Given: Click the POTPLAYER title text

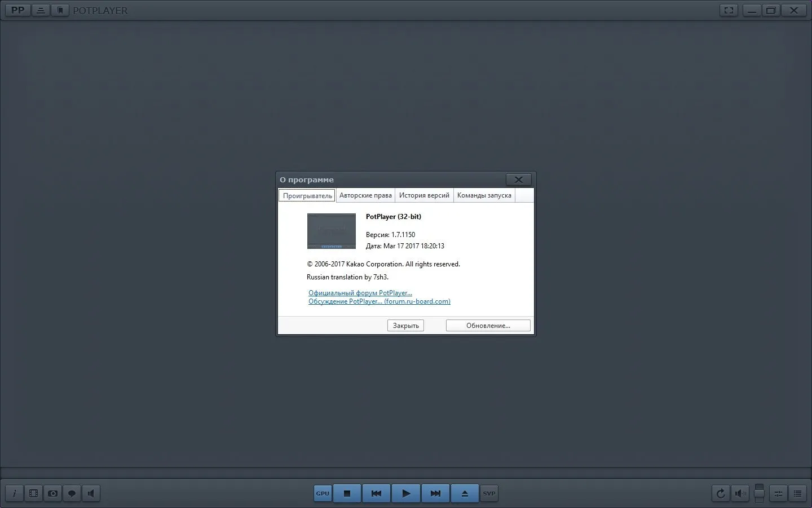Looking at the screenshot, I should pyautogui.click(x=100, y=10).
